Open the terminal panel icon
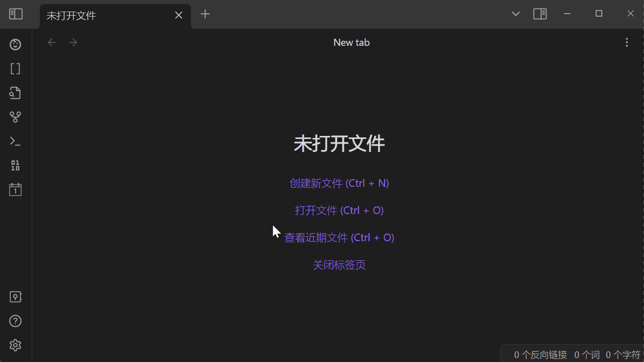This screenshot has width=644, height=362. click(x=15, y=141)
